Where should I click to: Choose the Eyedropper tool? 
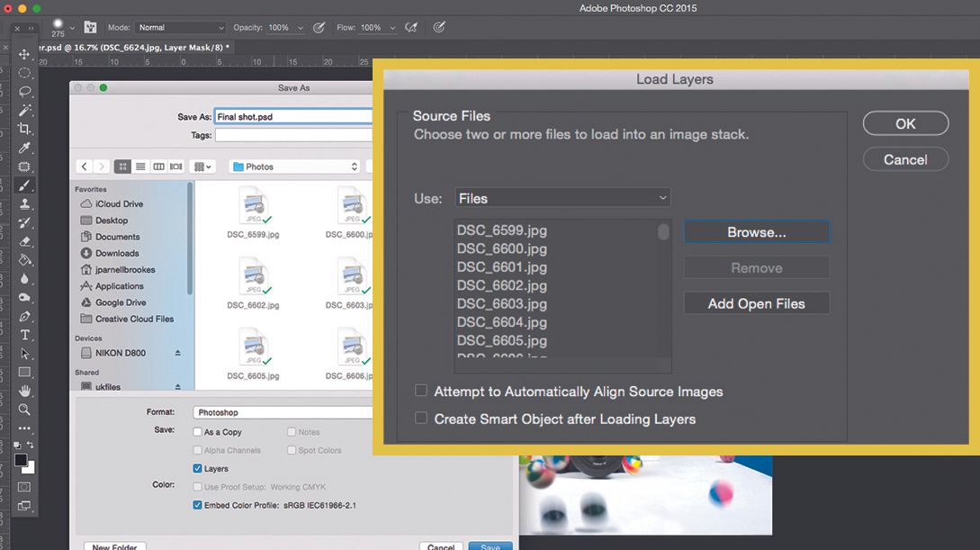point(25,148)
